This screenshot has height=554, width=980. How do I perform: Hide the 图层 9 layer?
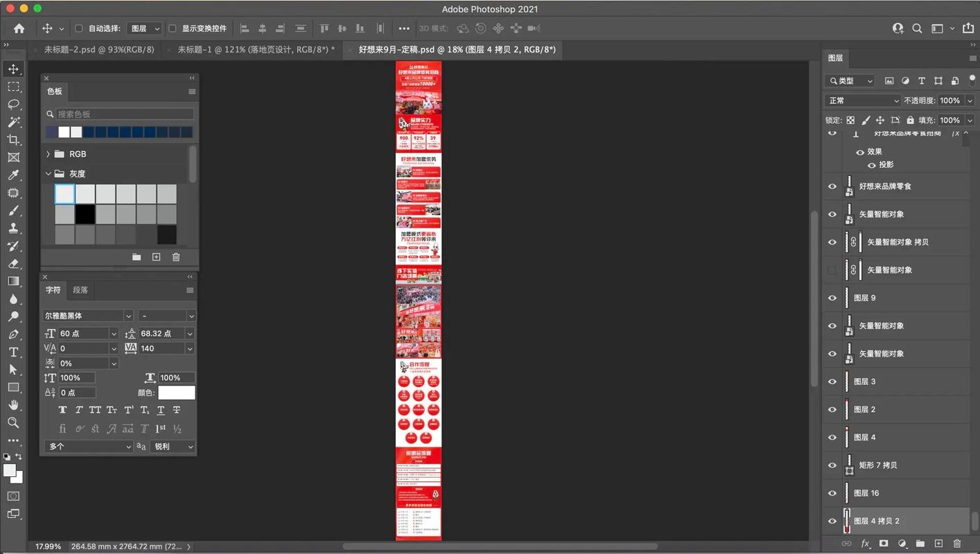tap(832, 298)
